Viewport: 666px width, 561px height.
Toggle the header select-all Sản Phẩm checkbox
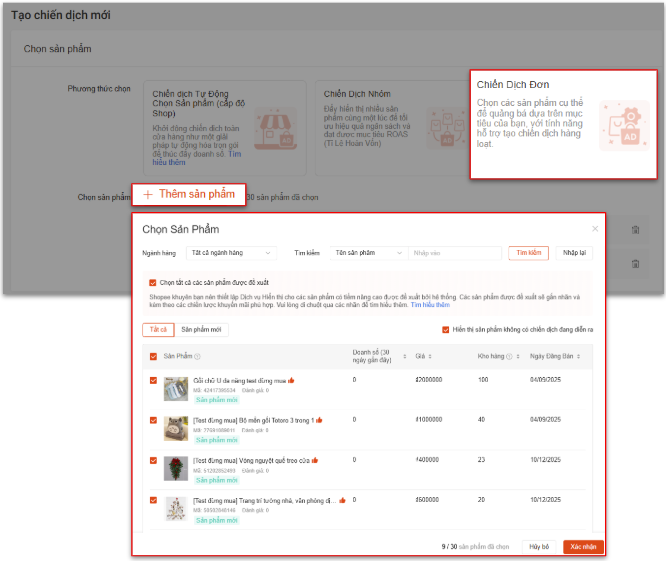click(x=153, y=356)
